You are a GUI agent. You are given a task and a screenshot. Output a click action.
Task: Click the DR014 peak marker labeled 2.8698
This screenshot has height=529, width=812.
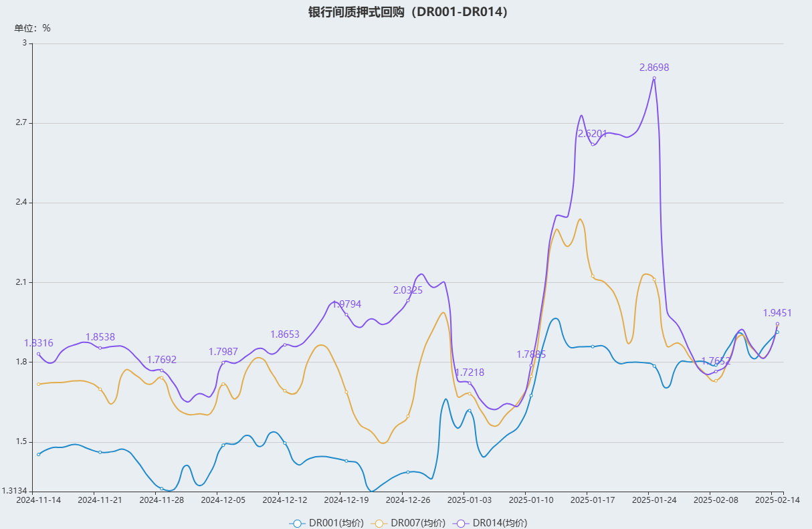coord(654,78)
